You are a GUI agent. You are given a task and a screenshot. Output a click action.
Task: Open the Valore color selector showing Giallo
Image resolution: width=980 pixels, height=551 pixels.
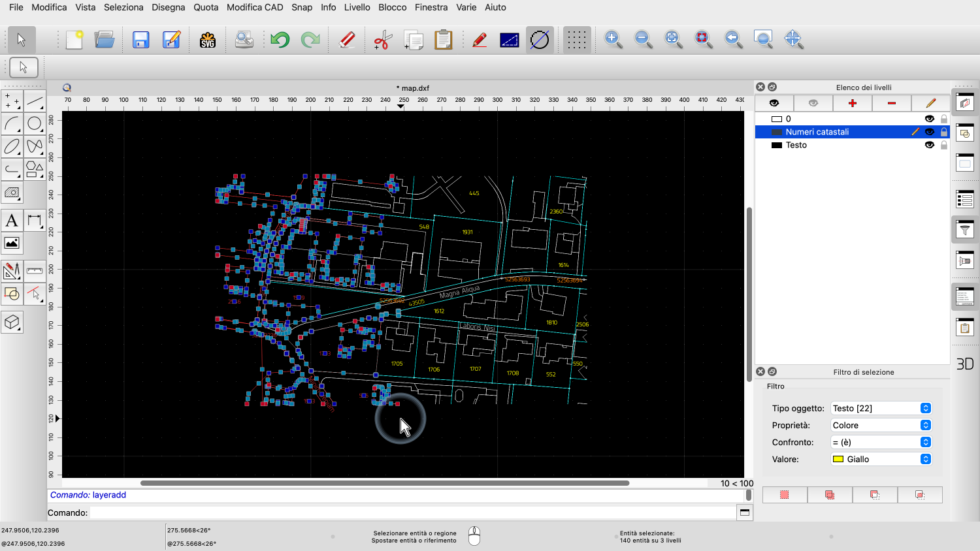click(x=881, y=459)
